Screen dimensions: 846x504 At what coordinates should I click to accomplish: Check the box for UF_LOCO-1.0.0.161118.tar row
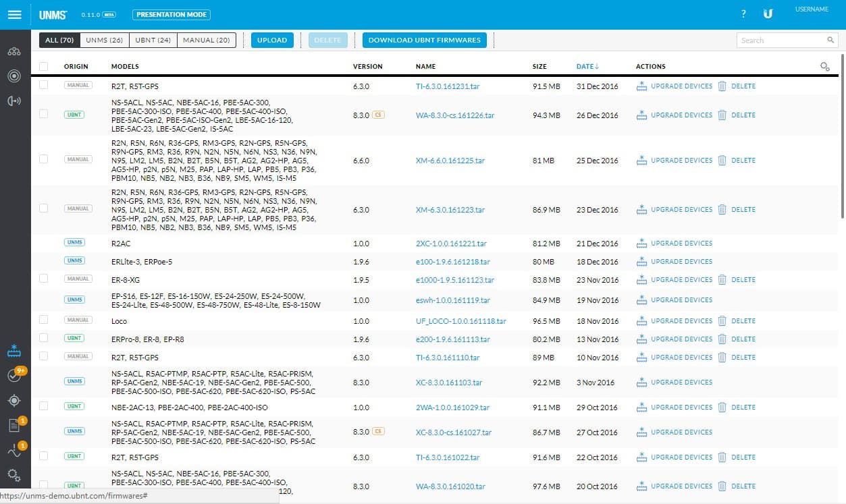pyautogui.click(x=44, y=320)
